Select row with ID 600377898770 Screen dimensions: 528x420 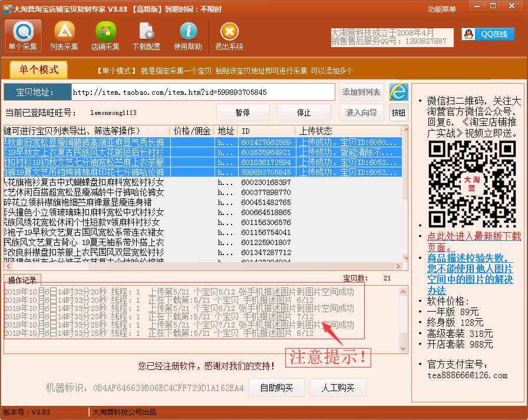(x=203, y=193)
